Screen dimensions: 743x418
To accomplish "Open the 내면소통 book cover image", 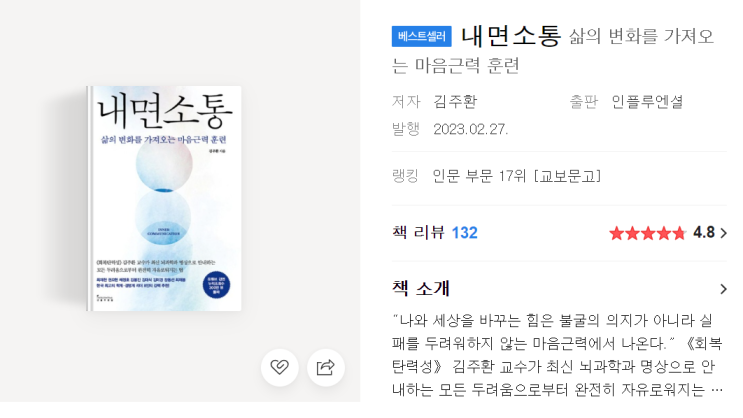I will coord(164,199).
